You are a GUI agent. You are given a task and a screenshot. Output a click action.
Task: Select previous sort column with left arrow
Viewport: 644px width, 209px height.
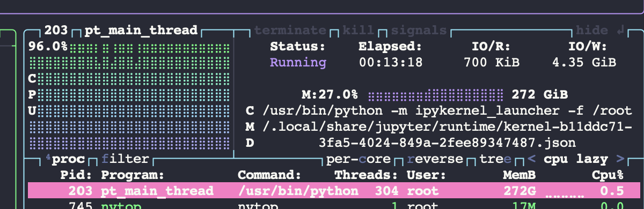532,159
